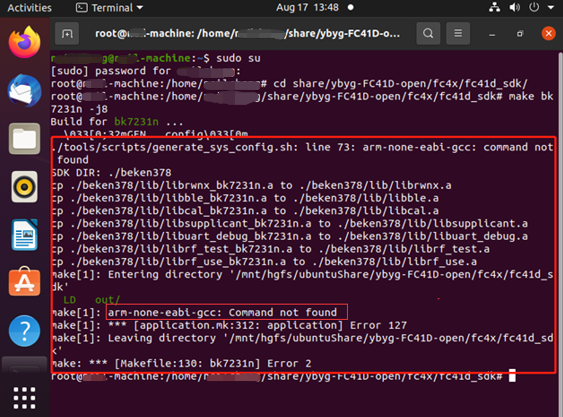Open the power icon in top bar
This screenshot has height=417, width=563.
[x=534, y=7]
